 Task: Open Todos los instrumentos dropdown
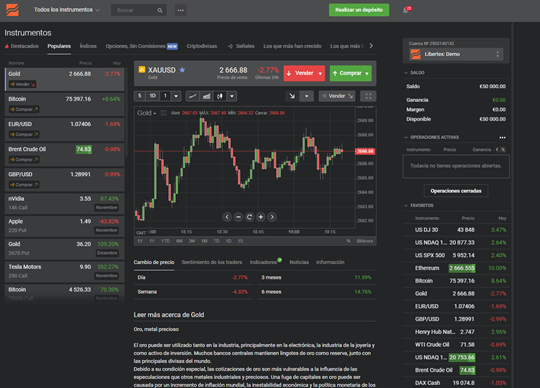click(66, 10)
